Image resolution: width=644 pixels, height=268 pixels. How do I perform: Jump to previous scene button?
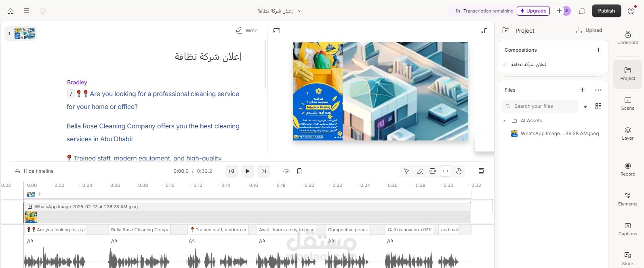coord(232,171)
